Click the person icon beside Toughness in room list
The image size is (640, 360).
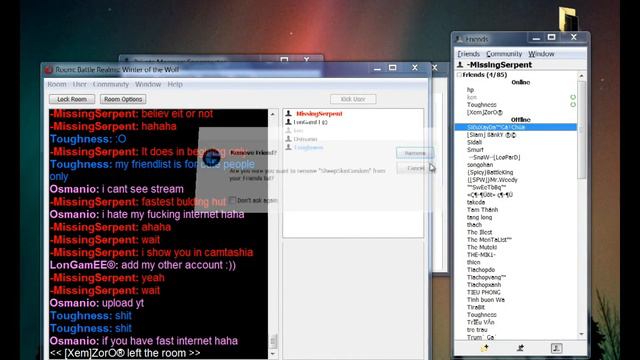tap(288, 147)
